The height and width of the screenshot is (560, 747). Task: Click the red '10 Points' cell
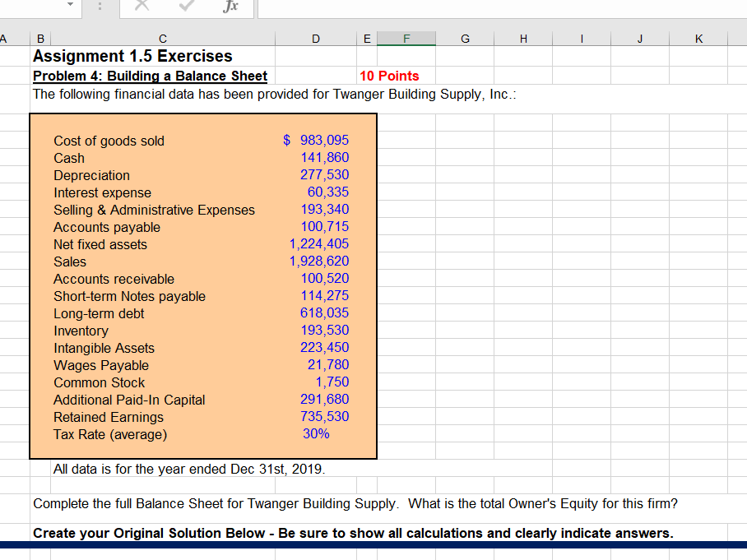[389, 76]
